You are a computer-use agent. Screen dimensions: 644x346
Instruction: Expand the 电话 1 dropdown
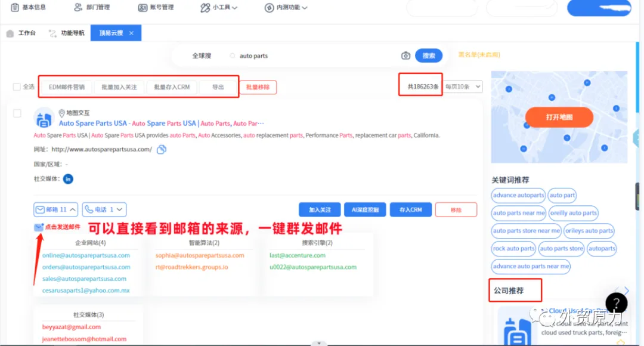pos(104,209)
